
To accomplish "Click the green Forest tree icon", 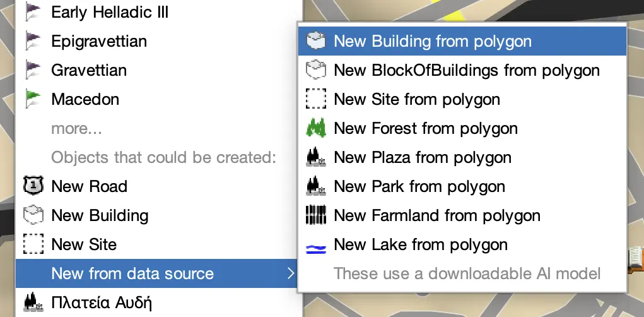I will (x=315, y=129).
